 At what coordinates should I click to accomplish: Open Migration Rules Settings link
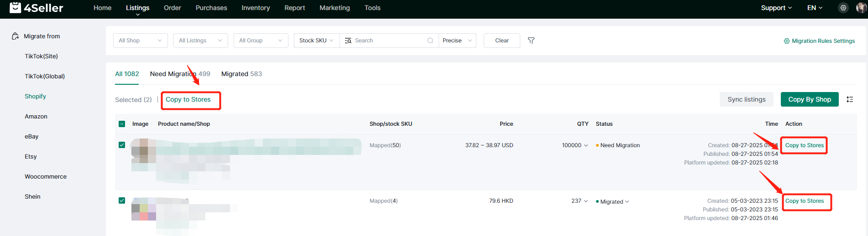click(823, 41)
